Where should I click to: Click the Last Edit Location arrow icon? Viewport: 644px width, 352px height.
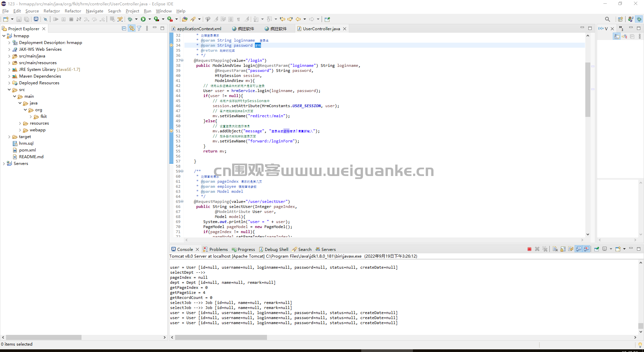click(282, 19)
